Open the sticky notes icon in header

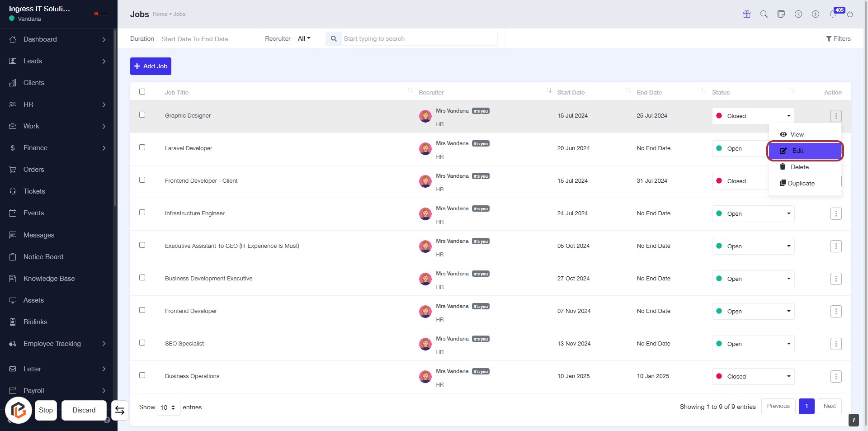[781, 14]
